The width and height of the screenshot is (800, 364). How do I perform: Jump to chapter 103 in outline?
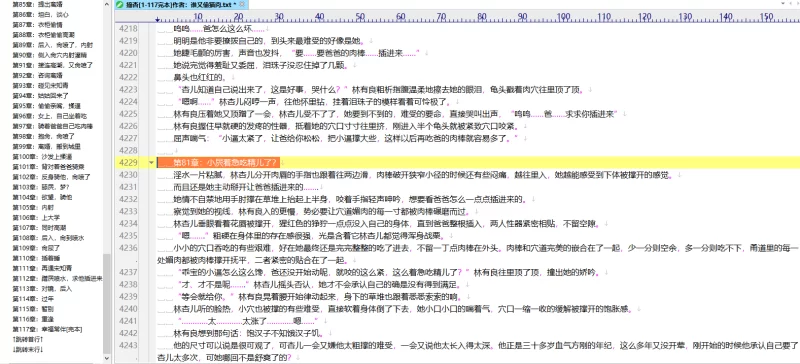click(42, 187)
